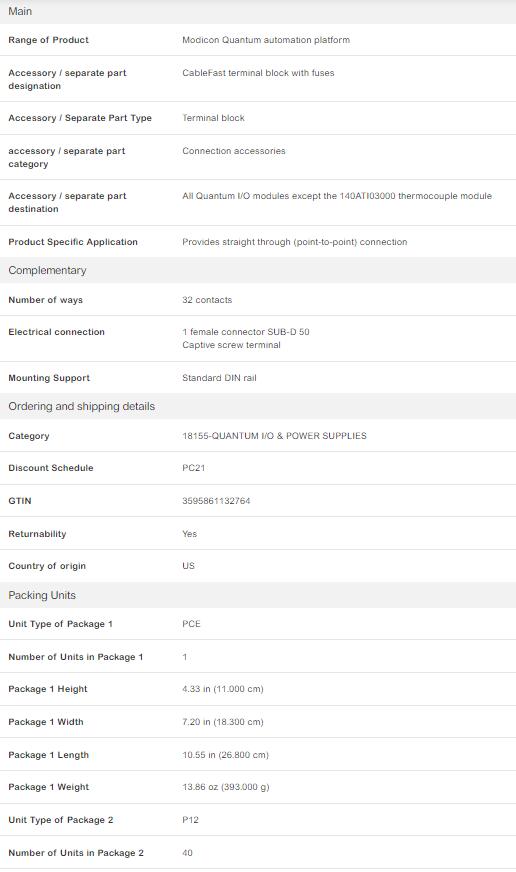Collapse the Ordering and shipping details section
Image resolution: width=516 pixels, height=872 pixels.
(x=258, y=407)
